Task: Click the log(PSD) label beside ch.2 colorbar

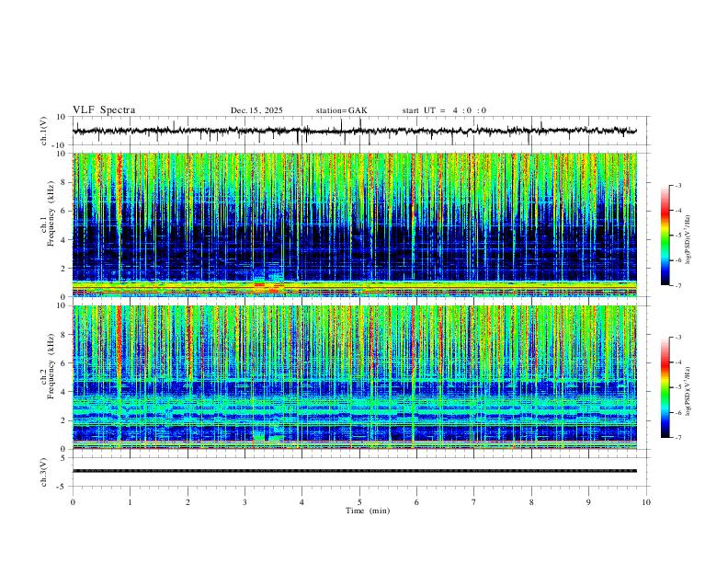Action: coord(688,392)
